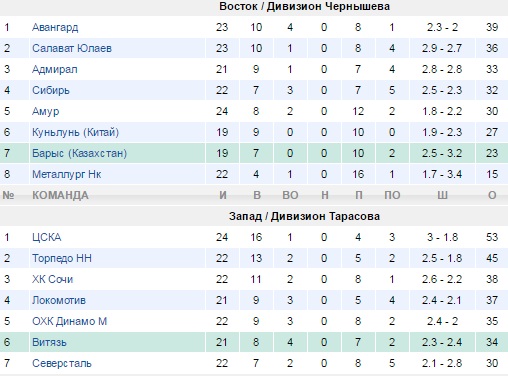Open the ХК Сочи team link
This screenshot has width=508, height=376.
52,279
